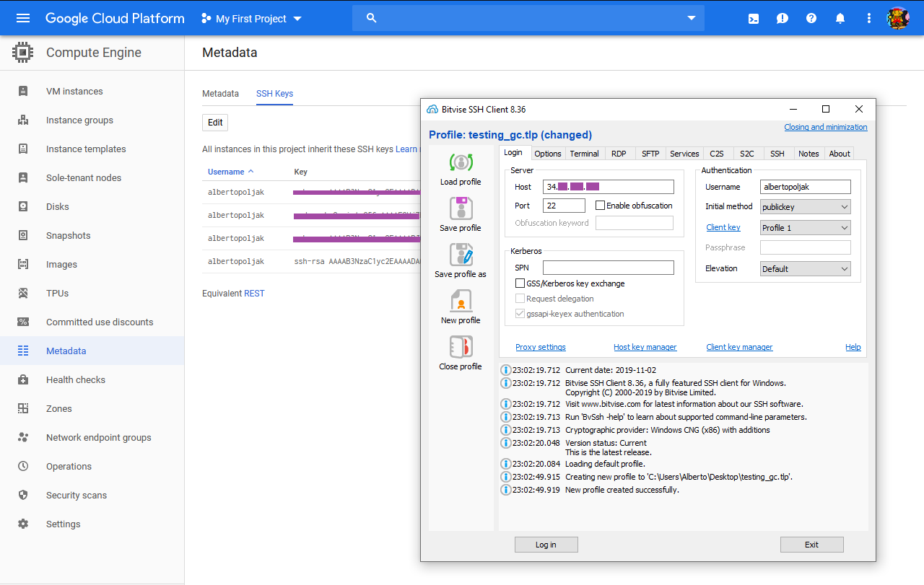Screen dimensions: 924x585
Task: Close profile in Bitvise
Action: [x=461, y=353]
